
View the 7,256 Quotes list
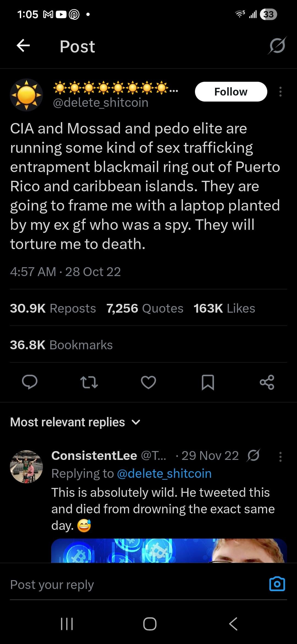pyautogui.click(x=145, y=308)
